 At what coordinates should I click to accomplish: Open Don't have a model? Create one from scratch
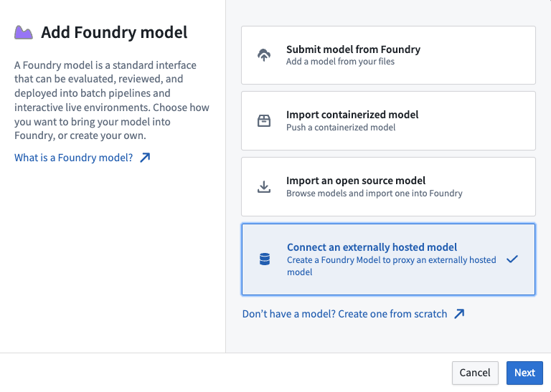pos(344,314)
